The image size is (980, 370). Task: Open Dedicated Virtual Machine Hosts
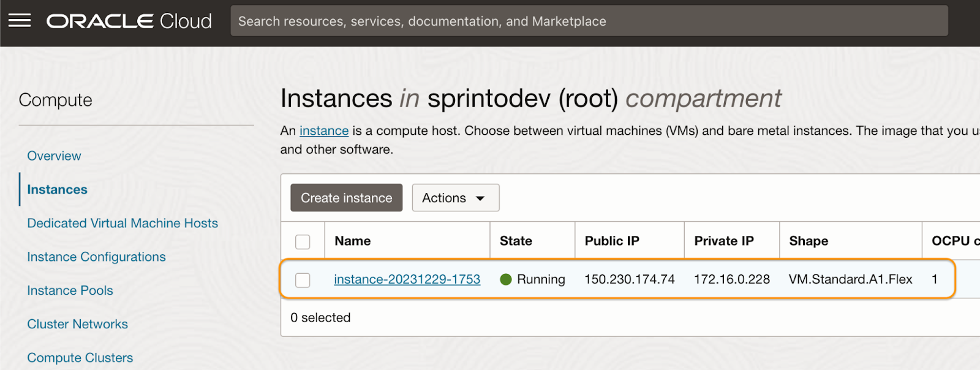pyautogui.click(x=123, y=223)
